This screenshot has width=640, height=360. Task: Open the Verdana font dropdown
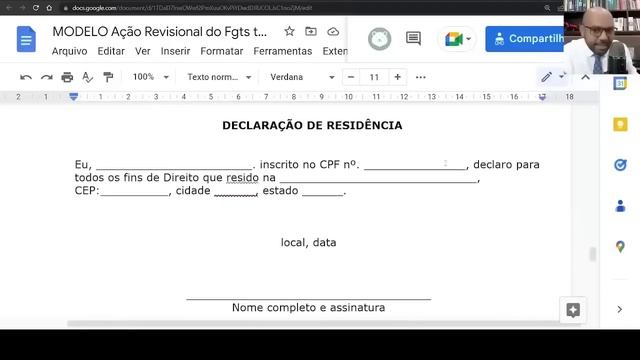click(x=302, y=77)
